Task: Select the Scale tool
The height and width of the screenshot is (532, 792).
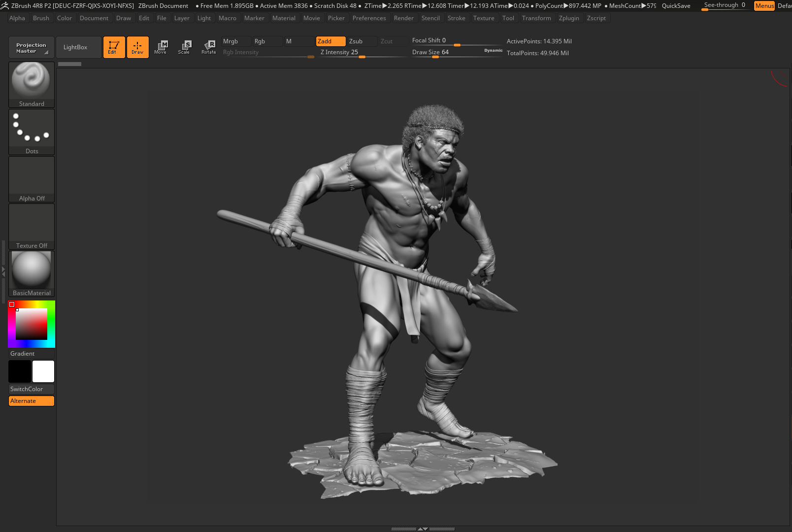Action: point(184,47)
